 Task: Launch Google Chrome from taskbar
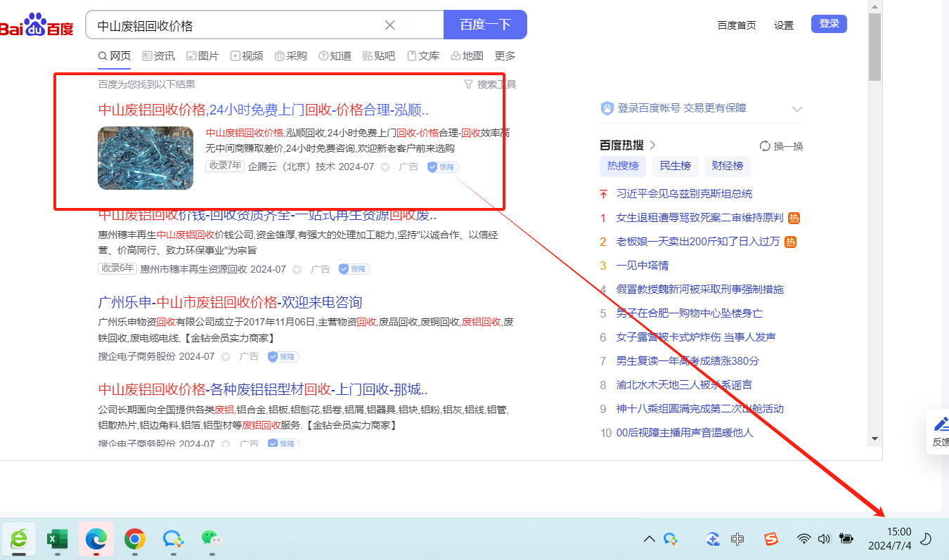[134, 539]
